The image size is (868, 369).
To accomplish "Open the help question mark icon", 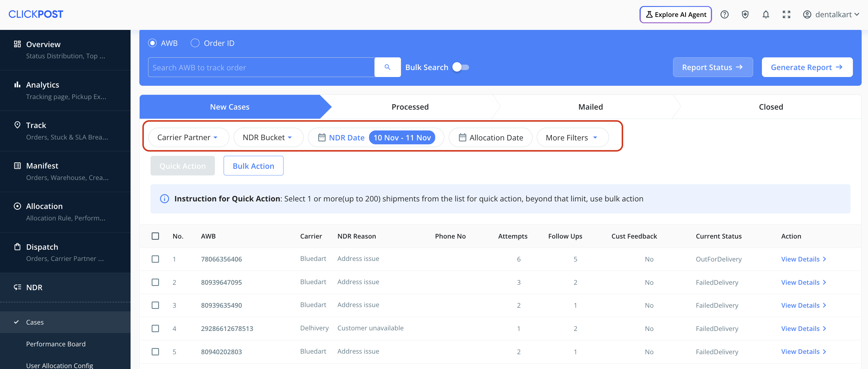I will pos(724,14).
